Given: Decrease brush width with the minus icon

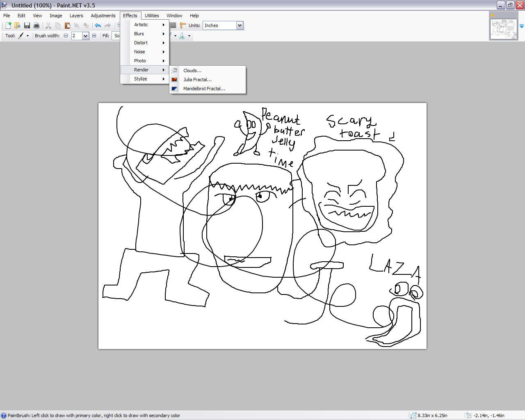Looking at the screenshot, I should [66, 36].
